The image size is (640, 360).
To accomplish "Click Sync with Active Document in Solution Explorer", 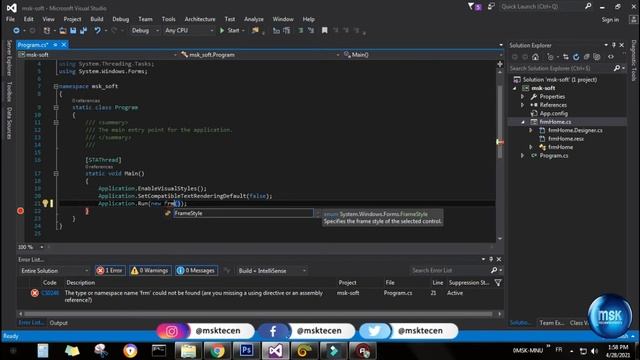I will (566, 57).
